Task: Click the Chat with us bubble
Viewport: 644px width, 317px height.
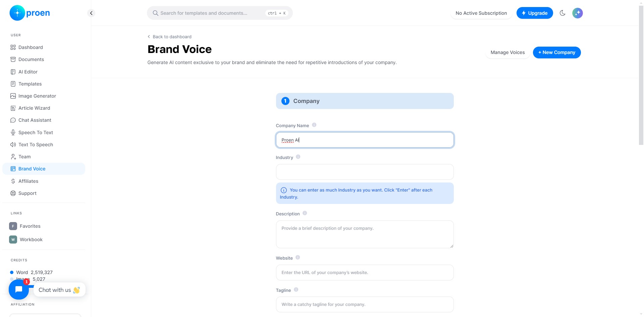Action: [x=59, y=290]
